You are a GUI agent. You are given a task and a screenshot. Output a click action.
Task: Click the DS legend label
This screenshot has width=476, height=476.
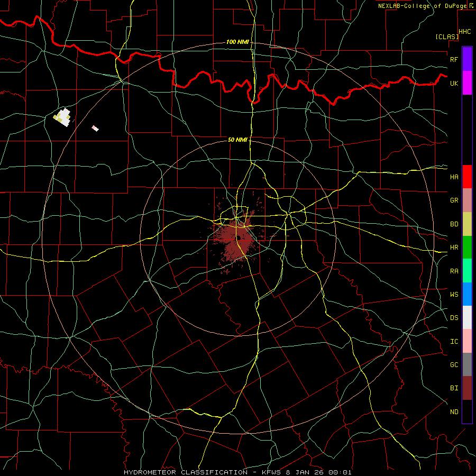[454, 318]
